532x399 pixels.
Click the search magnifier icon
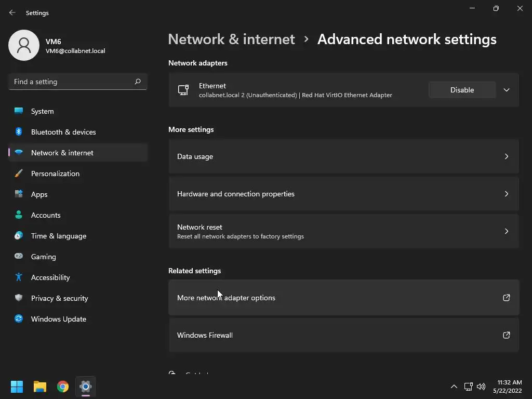pos(138,82)
